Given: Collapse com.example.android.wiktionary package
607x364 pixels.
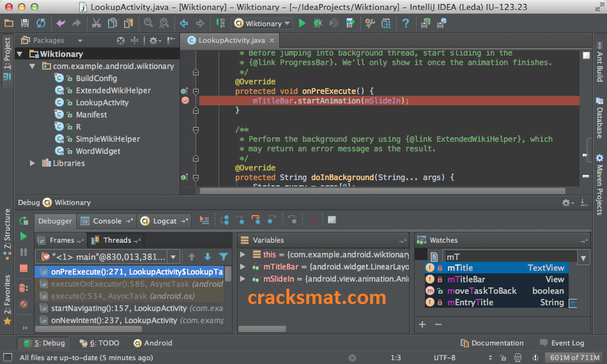Looking at the screenshot, I should (33, 66).
